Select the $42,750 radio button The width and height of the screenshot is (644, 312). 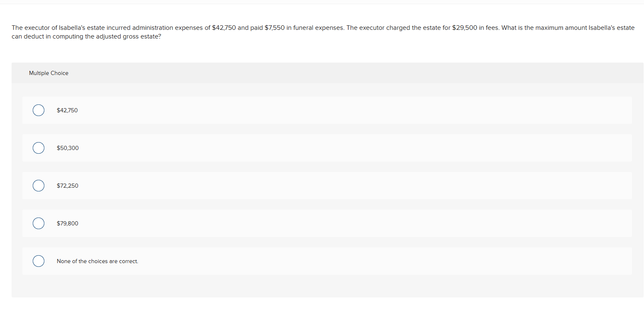point(38,110)
